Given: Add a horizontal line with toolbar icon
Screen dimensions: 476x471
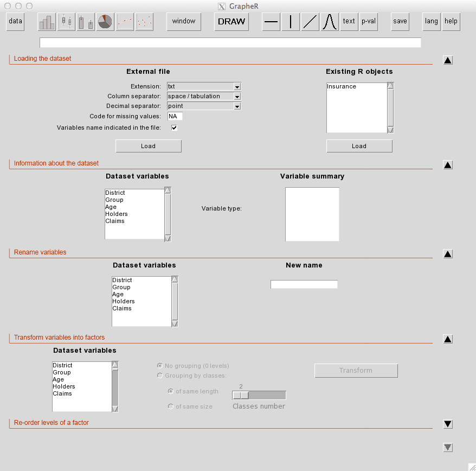Looking at the screenshot, I should click(x=271, y=22).
